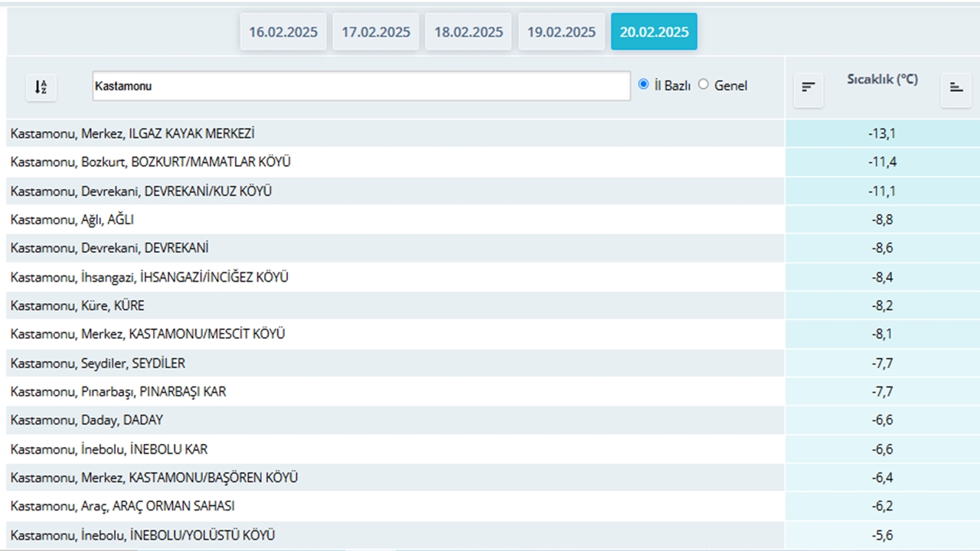The height and width of the screenshot is (551, 980).
Task: Click the Sıcaklık (°C) column header
Action: [882, 80]
